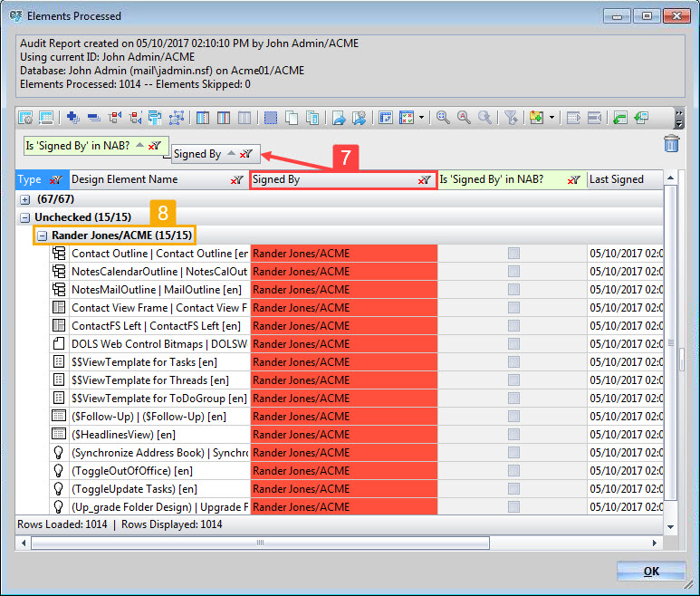Click the dashed square select-all toolbar icon

click(271, 118)
